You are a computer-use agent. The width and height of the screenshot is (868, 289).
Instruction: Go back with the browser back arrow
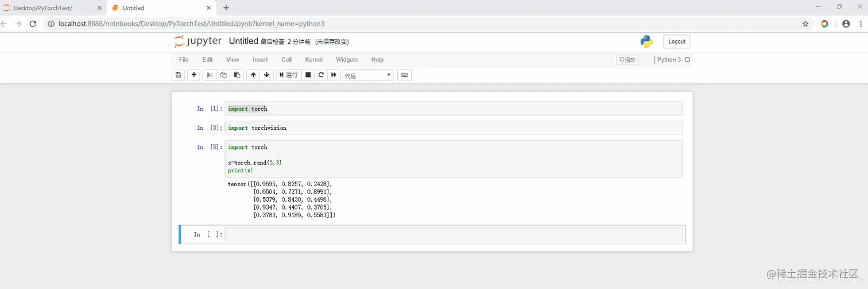(x=5, y=24)
